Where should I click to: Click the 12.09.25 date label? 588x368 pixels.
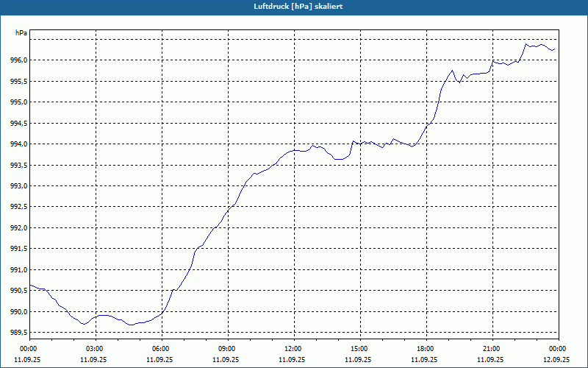[x=556, y=359]
